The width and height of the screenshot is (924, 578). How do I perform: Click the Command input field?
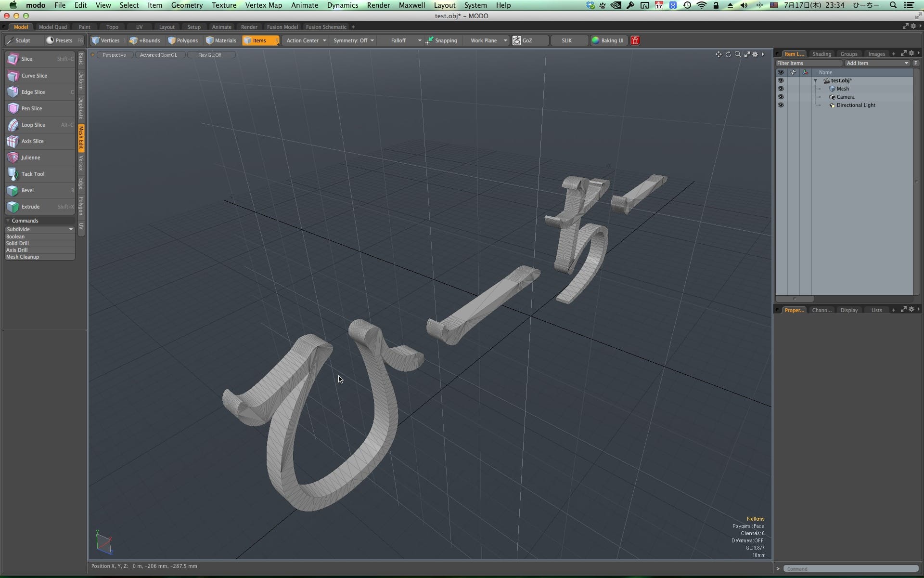[850, 569]
